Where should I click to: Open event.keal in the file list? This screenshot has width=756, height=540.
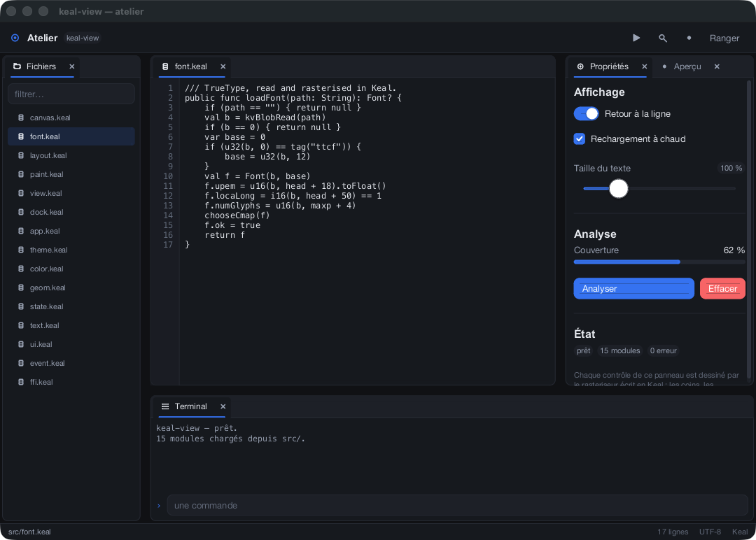tap(71, 363)
